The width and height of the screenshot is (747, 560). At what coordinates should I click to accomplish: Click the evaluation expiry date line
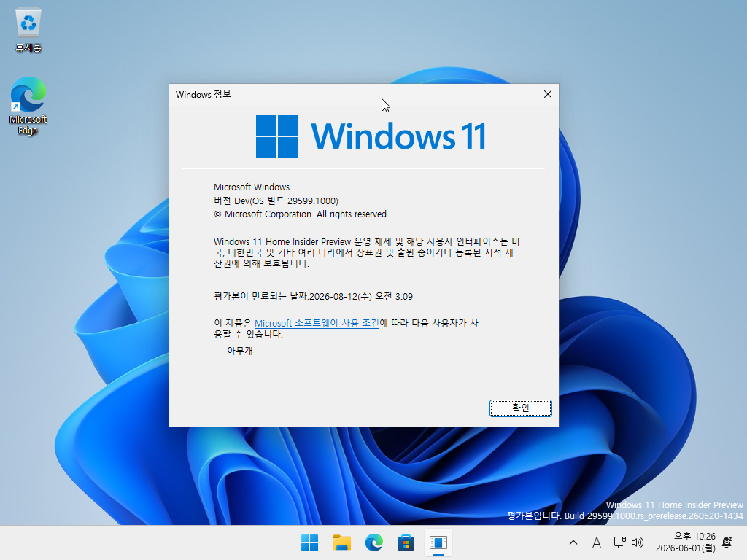coord(313,297)
